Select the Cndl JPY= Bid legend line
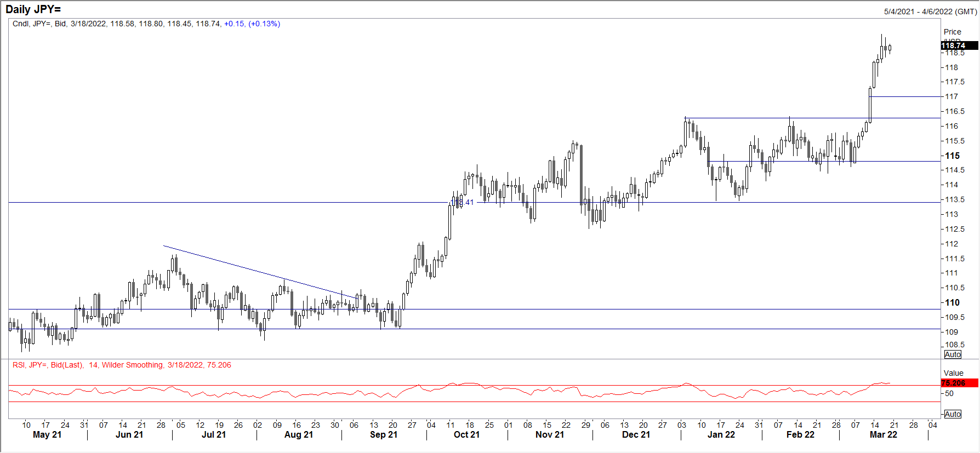Screen dimensions: 980x453 tap(146, 24)
